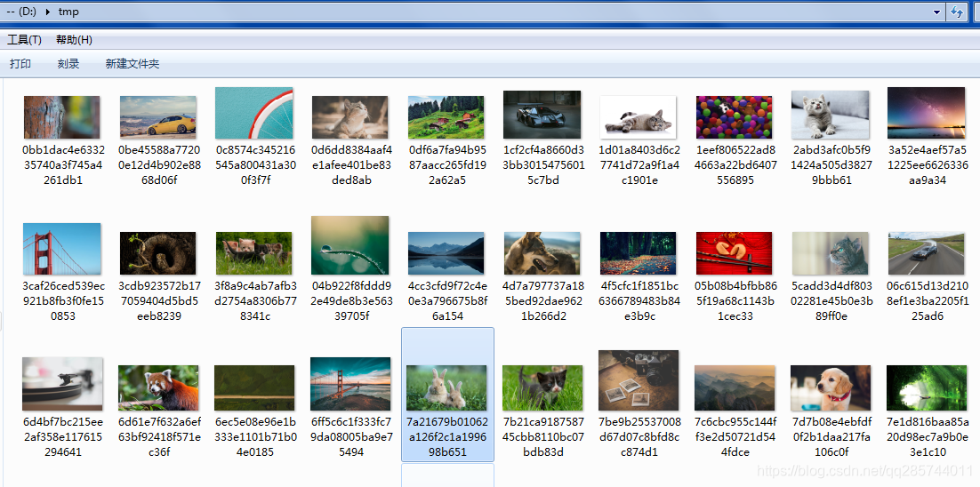Select mountain lake thumbnail 4cc3cfd9f72c4e
Screen dimensions: 980x487
click(446, 253)
